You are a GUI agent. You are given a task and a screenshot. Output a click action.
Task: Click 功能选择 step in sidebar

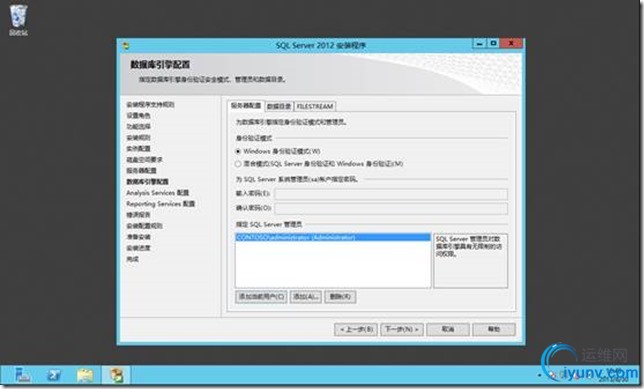138,127
